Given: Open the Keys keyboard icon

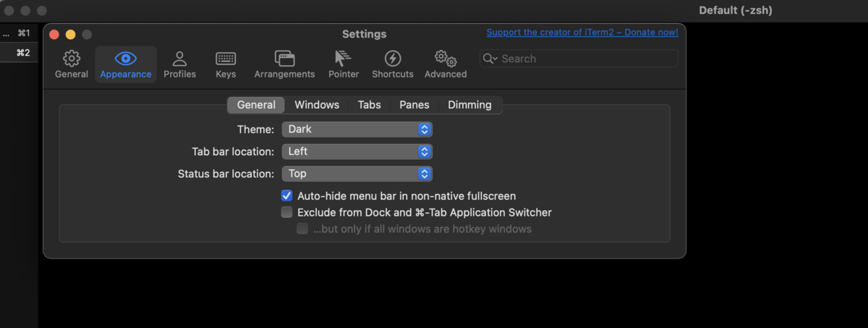Looking at the screenshot, I should 226,59.
